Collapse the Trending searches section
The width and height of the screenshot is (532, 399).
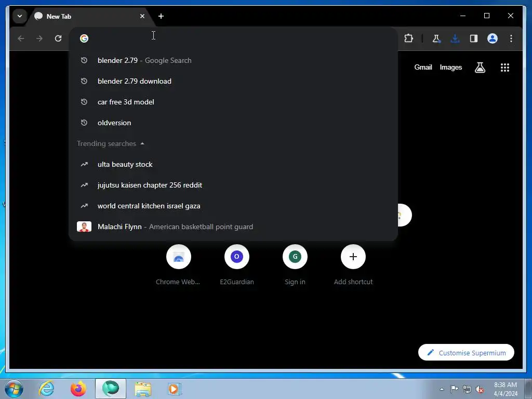click(x=111, y=143)
